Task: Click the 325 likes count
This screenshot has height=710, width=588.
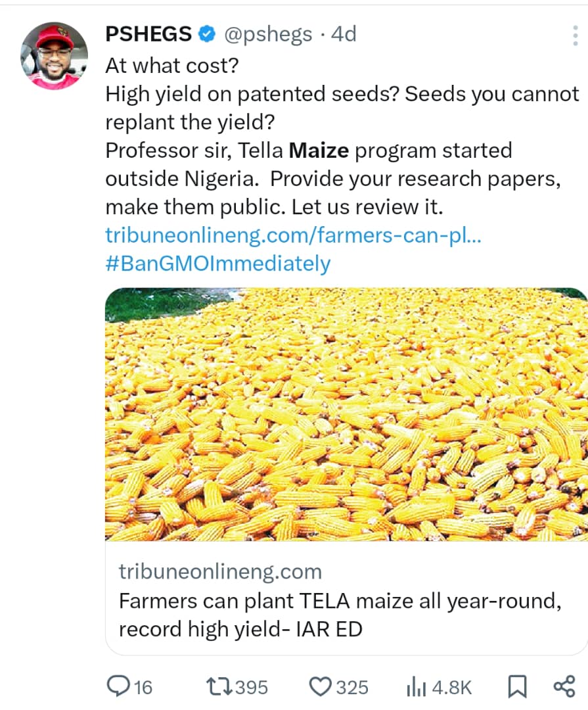Action: (352, 688)
